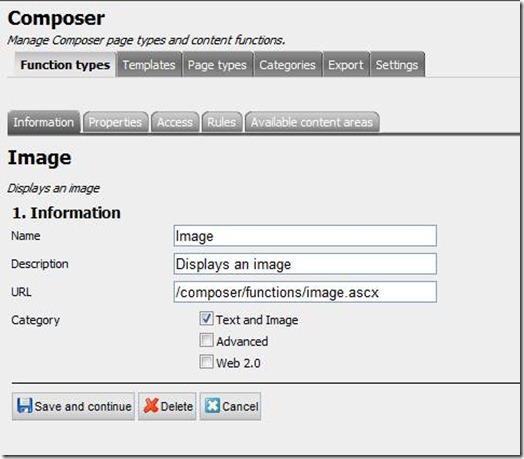Enable the Advanced category checkbox

coord(206,340)
